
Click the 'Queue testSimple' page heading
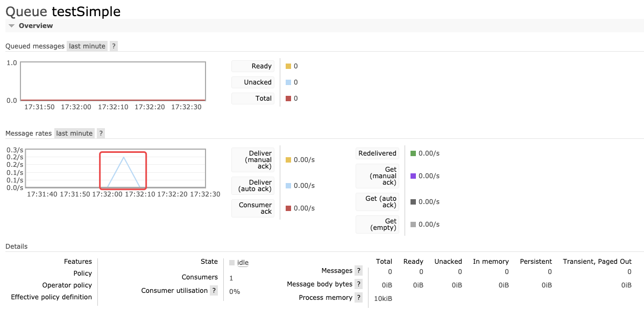[x=63, y=11]
